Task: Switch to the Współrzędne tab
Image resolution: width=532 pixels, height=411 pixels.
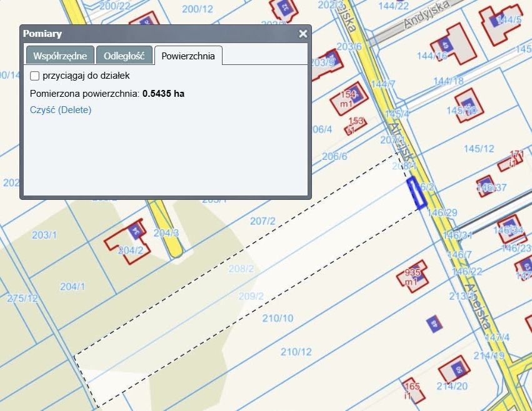Action: pos(60,56)
